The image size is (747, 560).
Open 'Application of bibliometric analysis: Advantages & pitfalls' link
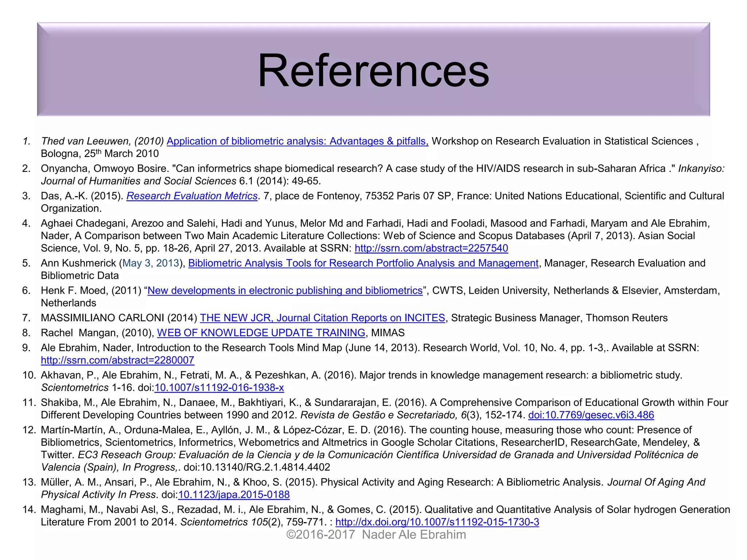[x=298, y=141]
